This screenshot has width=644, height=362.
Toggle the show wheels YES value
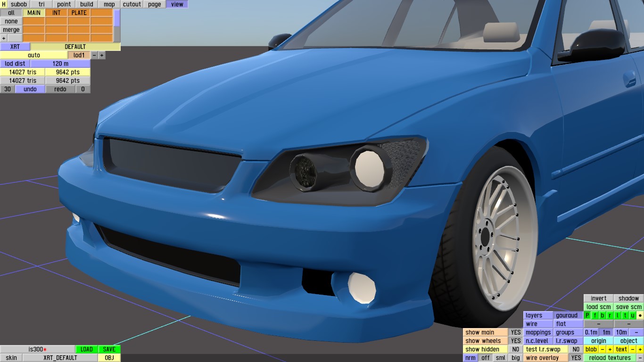tap(516, 341)
